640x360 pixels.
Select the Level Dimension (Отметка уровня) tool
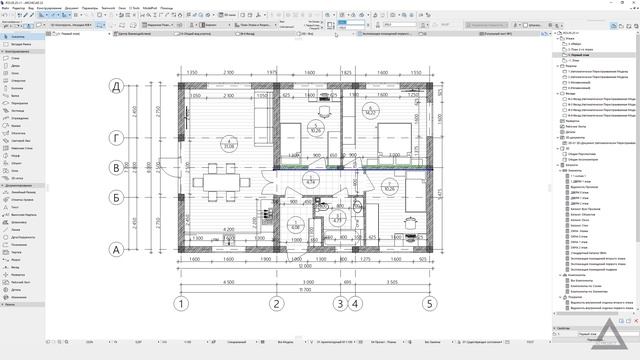[x=22, y=200]
